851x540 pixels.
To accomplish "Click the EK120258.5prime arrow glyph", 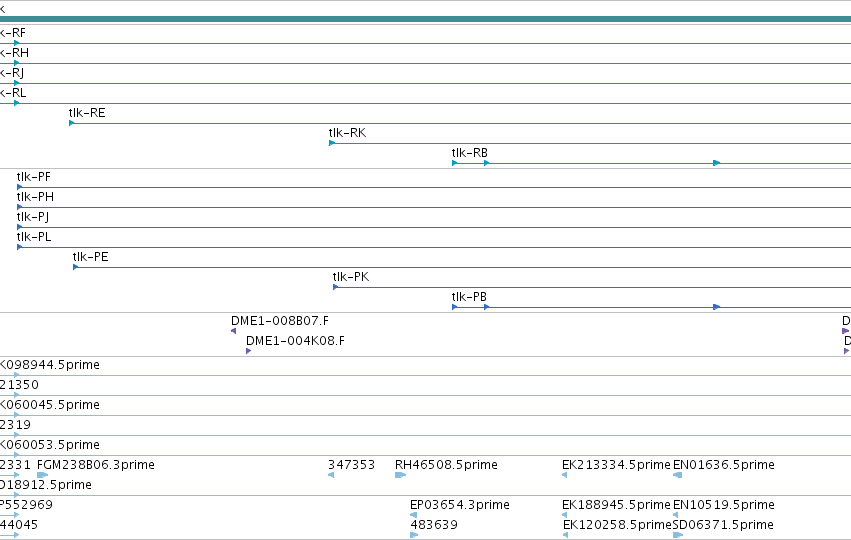I will pyautogui.click(x=566, y=535).
